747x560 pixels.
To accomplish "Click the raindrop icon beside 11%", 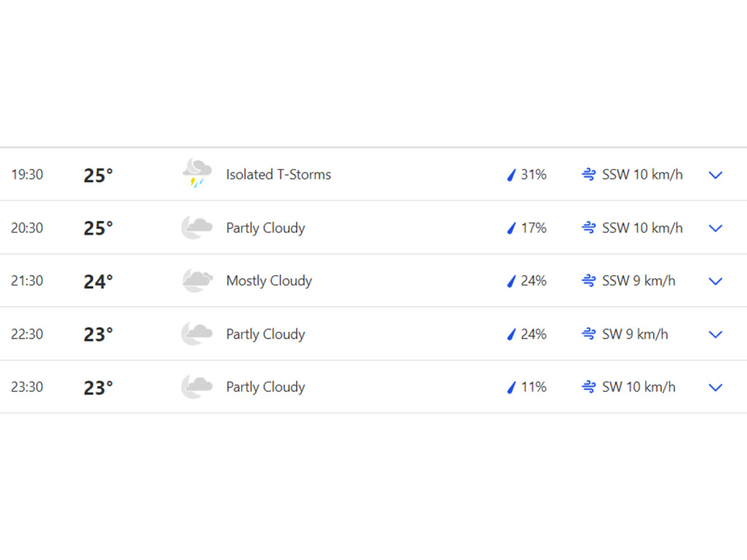I will click(x=511, y=387).
